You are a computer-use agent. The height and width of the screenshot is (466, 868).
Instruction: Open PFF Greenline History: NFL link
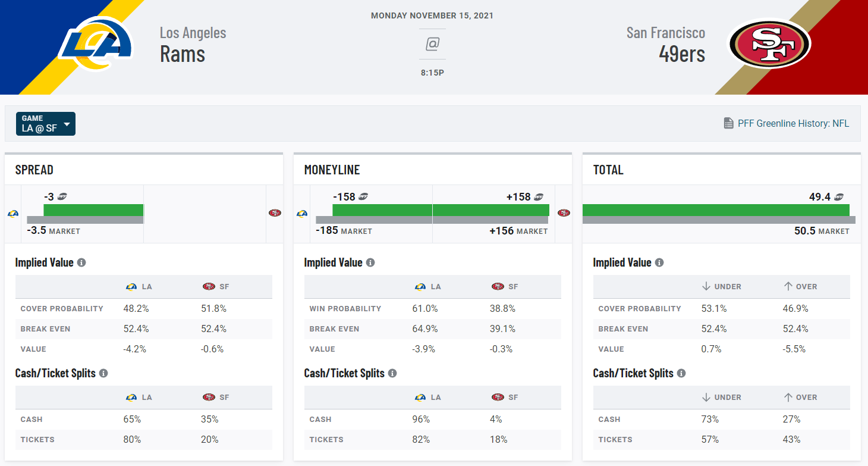point(793,124)
